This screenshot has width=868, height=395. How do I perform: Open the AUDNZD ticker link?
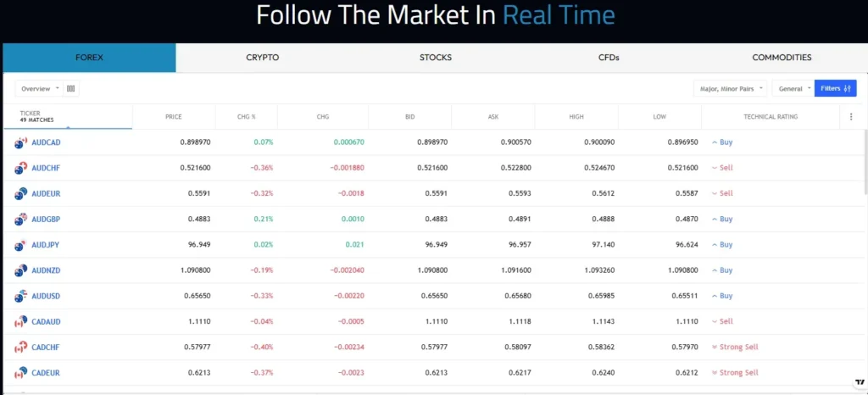tap(46, 270)
